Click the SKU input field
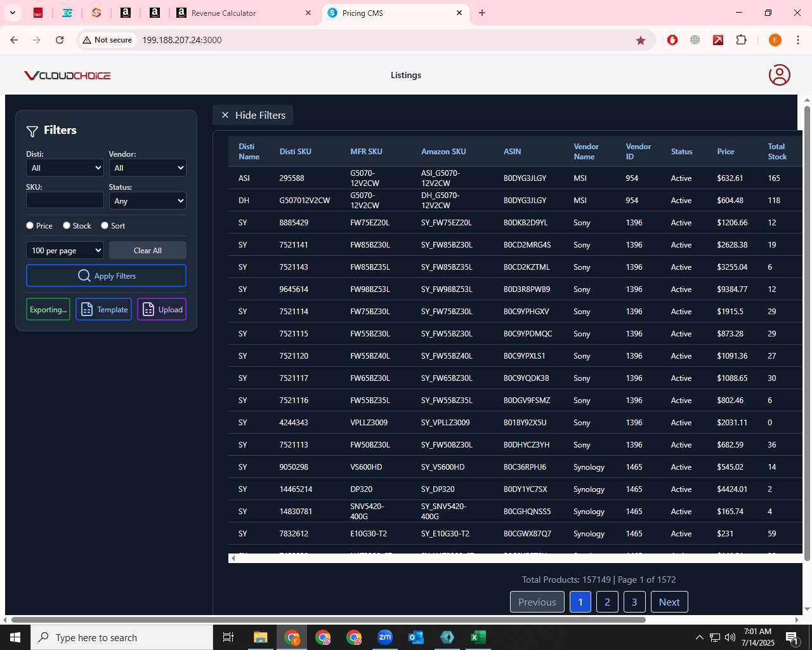The width and height of the screenshot is (812, 650). point(65,200)
